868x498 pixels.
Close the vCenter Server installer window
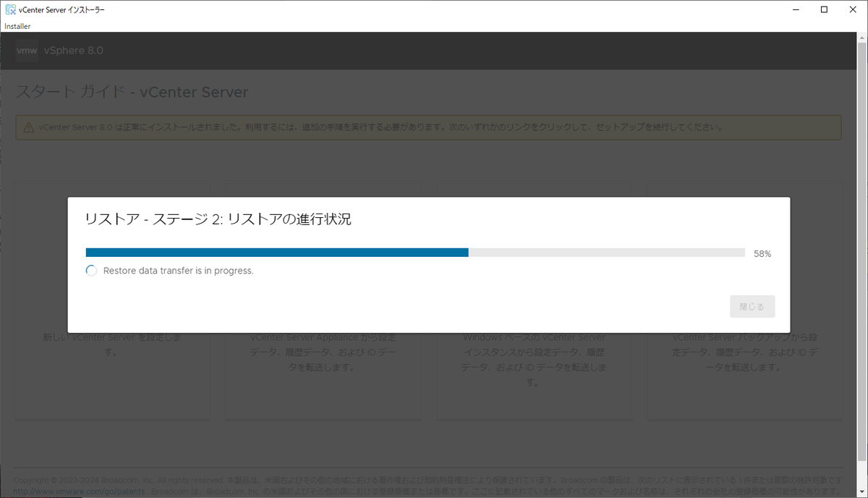pyautogui.click(x=854, y=9)
